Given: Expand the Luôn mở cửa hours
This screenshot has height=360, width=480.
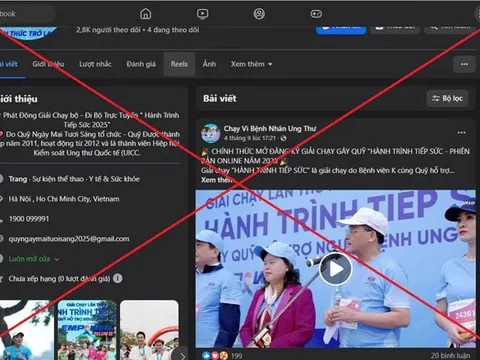Looking at the screenshot, I should click(x=34, y=259).
